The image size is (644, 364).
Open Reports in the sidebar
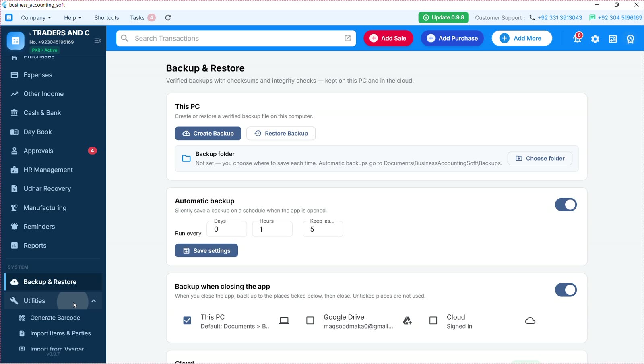53,245
